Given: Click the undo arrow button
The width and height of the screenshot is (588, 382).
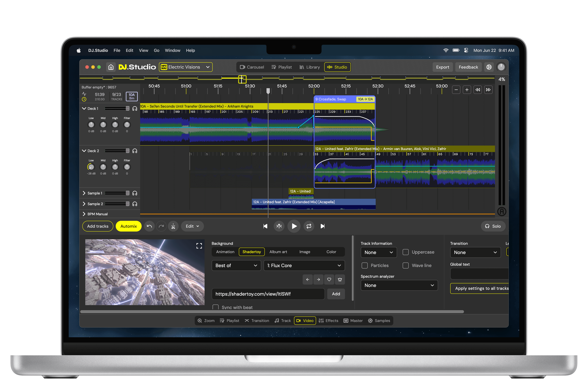Looking at the screenshot, I should (149, 226).
